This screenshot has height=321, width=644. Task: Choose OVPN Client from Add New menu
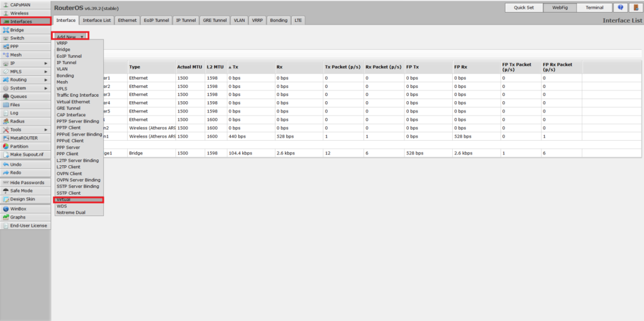click(79, 173)
